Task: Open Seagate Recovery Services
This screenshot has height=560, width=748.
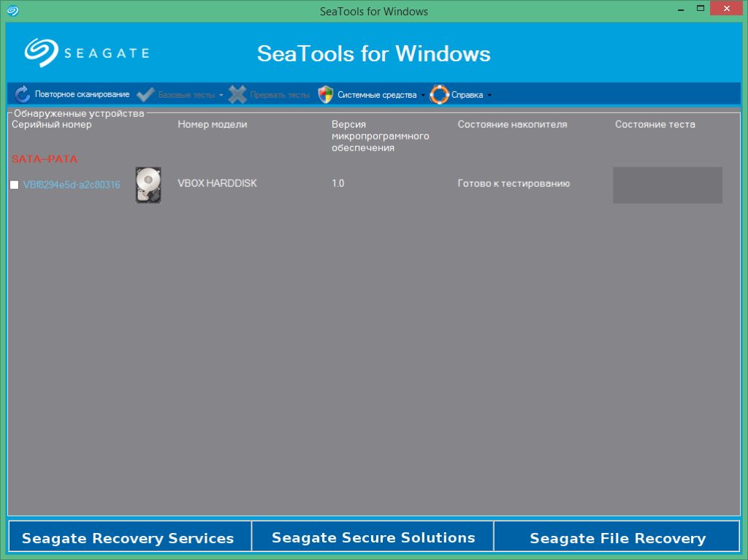Action: pos(129,537)
